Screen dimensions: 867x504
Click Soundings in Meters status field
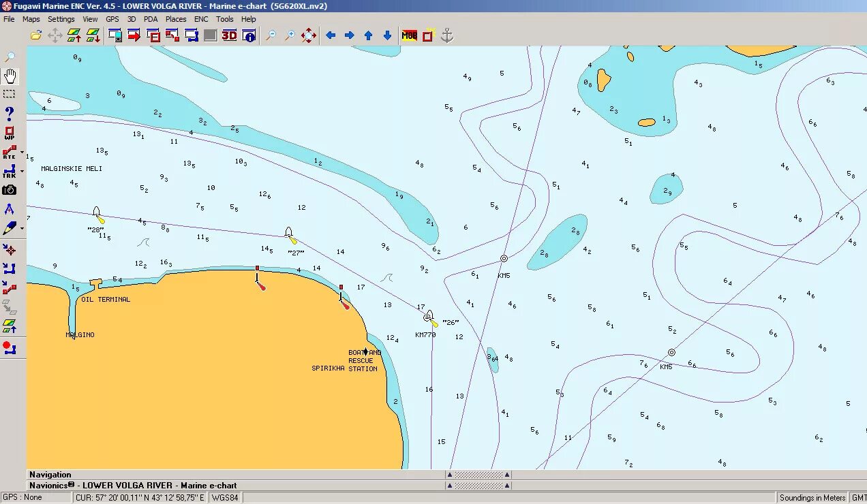click(812, 498)
